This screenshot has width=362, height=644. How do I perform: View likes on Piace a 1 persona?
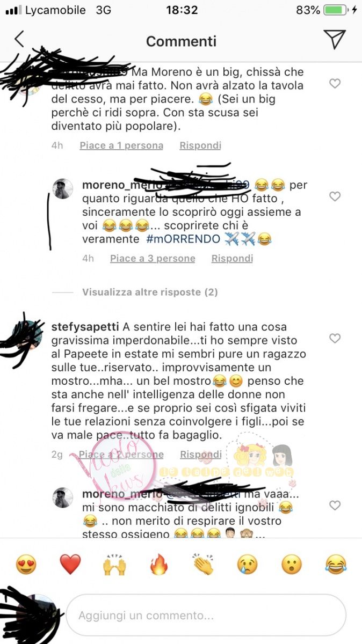[x=121, y=145]
